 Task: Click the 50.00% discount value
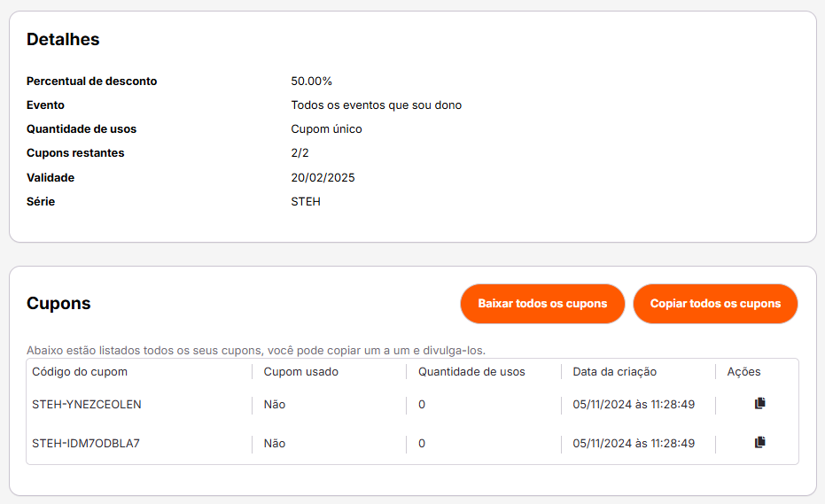(312, 81)
